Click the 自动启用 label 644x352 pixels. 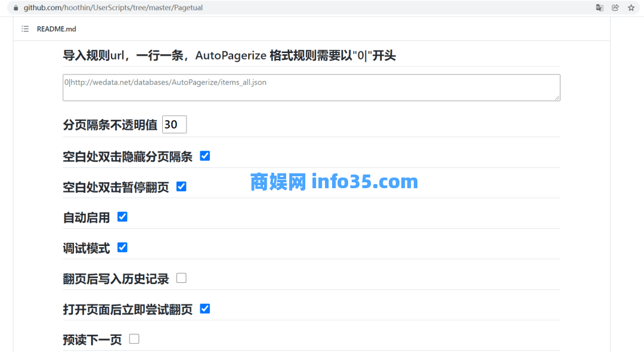[x=86, y=217]
